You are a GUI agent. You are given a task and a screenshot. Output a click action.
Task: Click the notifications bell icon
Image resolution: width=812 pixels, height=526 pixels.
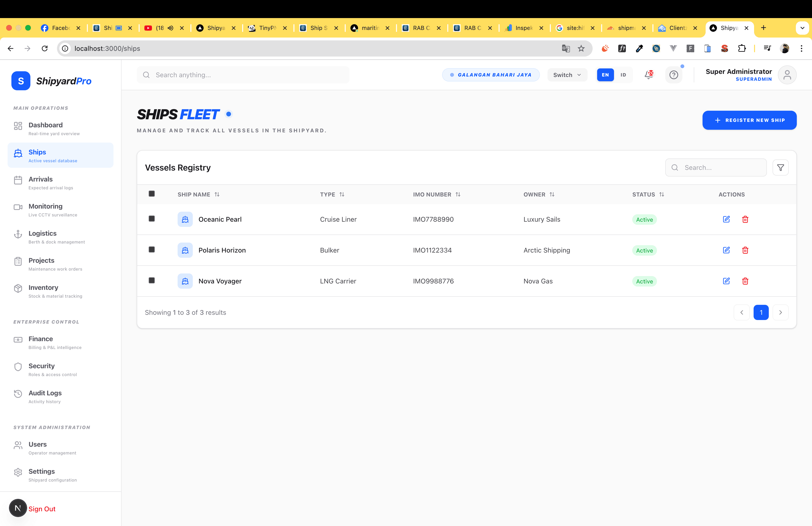649,75
